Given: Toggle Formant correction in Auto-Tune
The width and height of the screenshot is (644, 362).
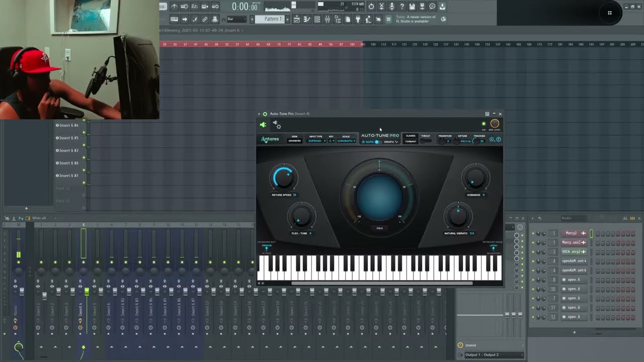Looking at the screenshot, I should click(x=411, y=141).
